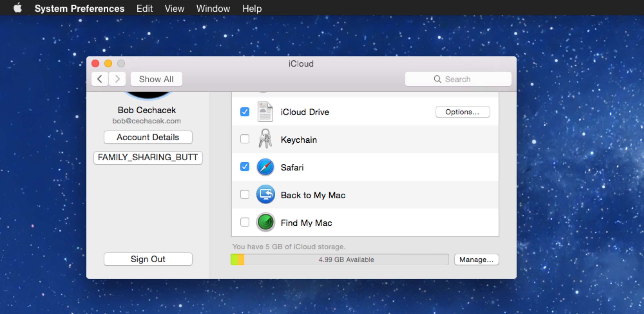Open the Window menu
Image resolution: width=644 pixels, height=314 pixels.
click(x=213, y=8)
